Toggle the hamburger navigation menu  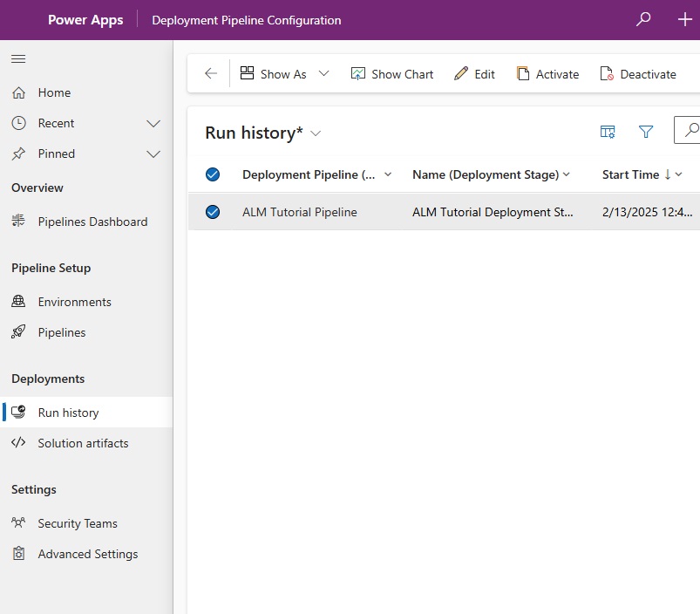pos(18,58)
